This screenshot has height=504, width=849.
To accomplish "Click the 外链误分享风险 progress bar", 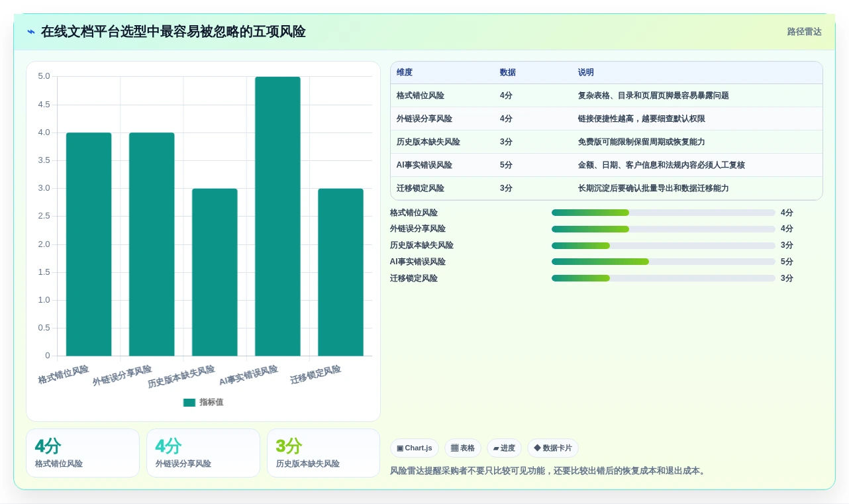I will click(x=663, y=229).
